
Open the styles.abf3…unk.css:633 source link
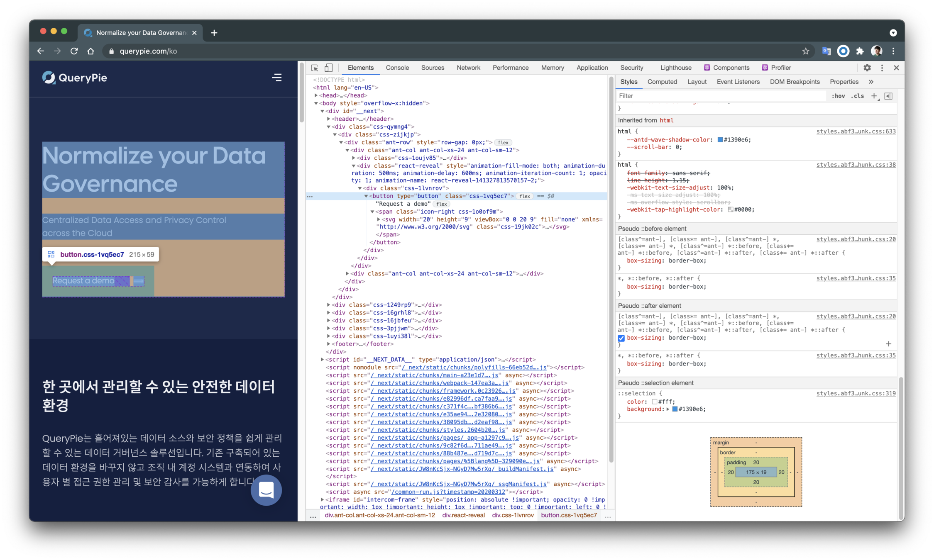(x=856, y=131)
